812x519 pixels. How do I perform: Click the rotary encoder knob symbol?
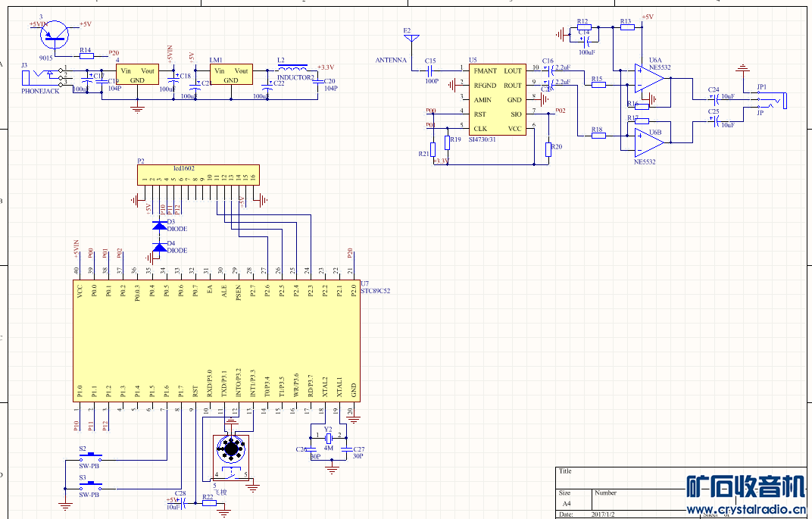click(230, 449)
